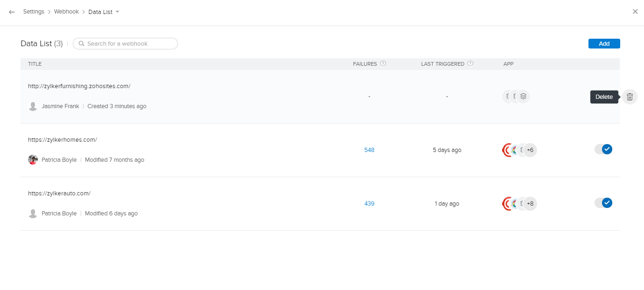
Task: Click Patricia Boyle's avatar on zylkerhomes row
Action: [33, 160]
